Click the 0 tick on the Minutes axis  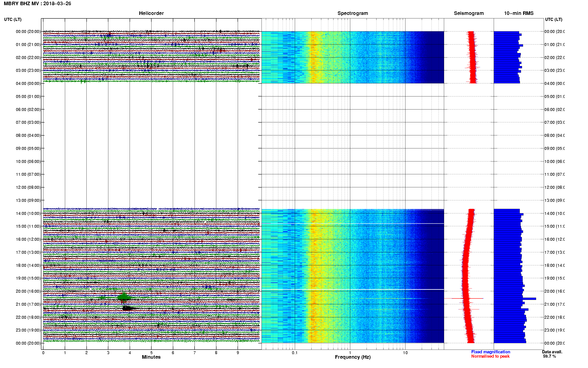pyautogui.click(x=43, y=353)
